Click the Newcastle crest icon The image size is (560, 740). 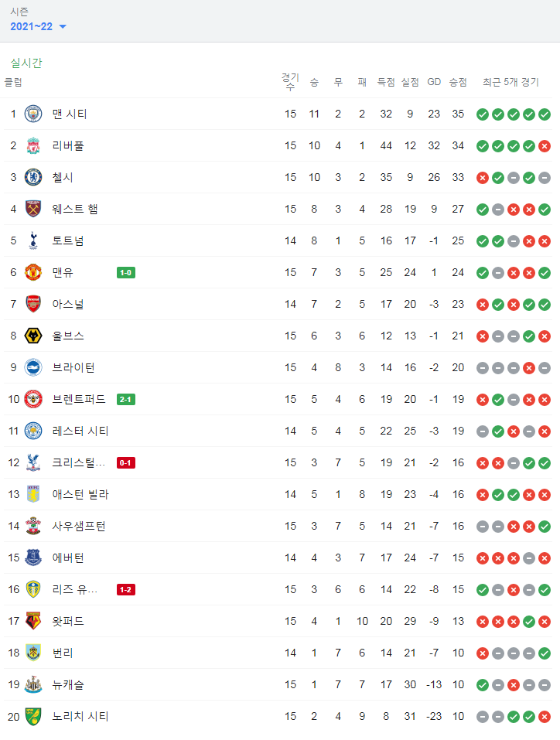coord(33,685)
